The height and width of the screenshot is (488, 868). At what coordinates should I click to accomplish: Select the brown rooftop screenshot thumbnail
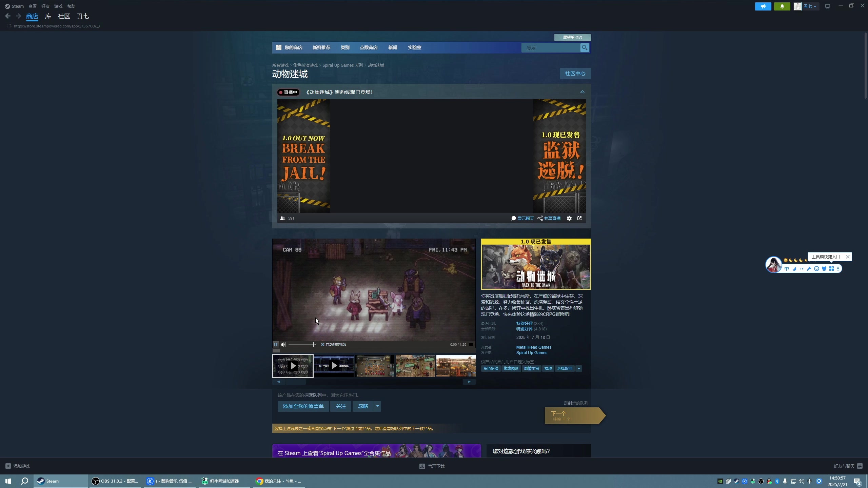(456, 366)
